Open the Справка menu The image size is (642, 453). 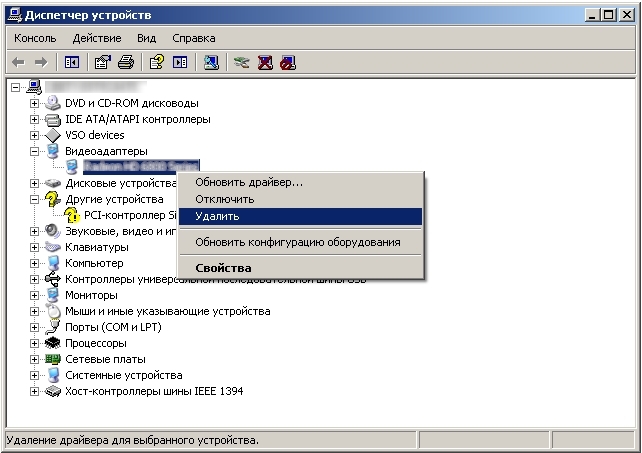tap(194, 38)
